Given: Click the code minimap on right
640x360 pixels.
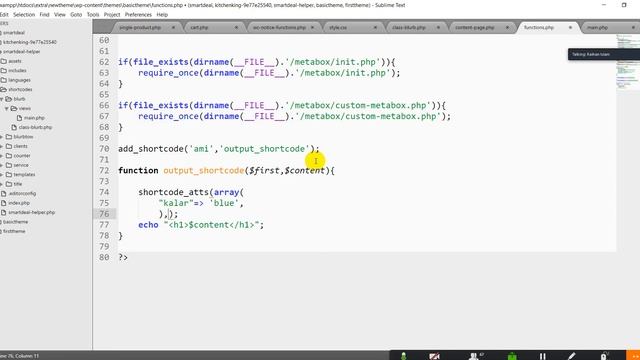Looking at the screenshot, I should pos(627,61).
